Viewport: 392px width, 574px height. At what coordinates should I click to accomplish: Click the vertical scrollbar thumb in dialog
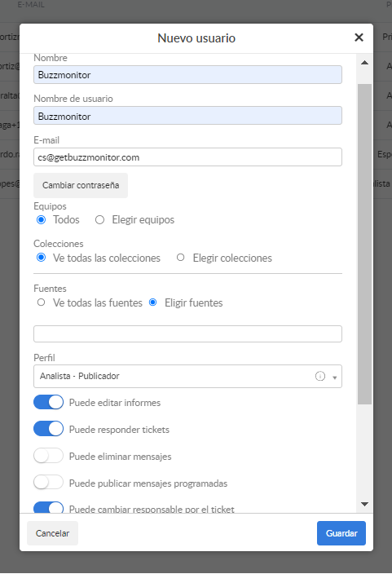coord(364,244)
